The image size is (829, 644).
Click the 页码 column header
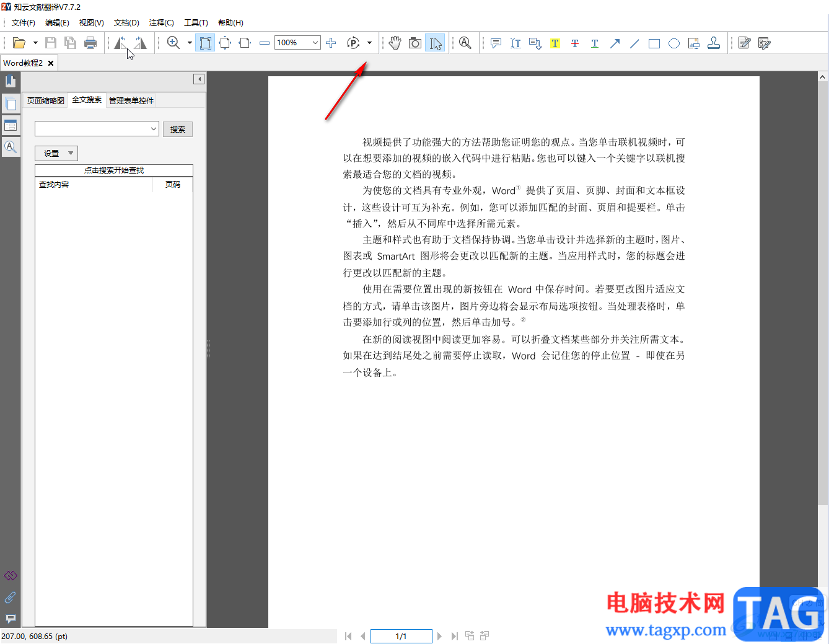click(x=173, y=185)
